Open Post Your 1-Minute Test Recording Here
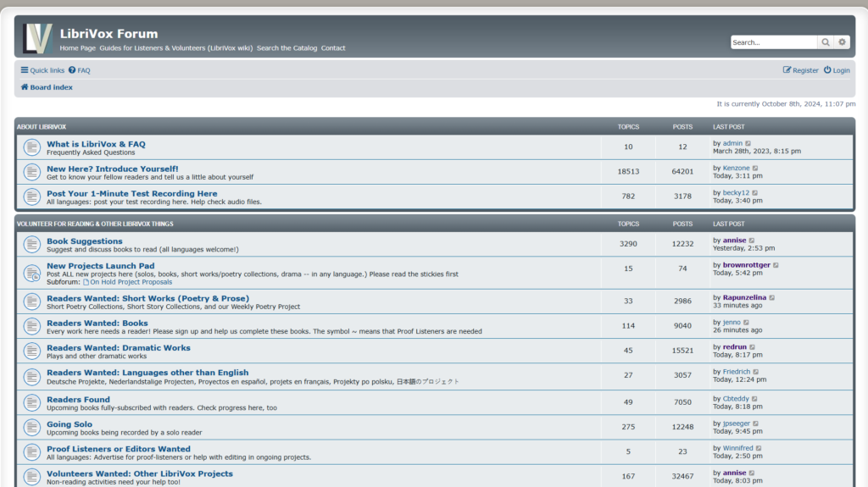This screenshot has width=868, height=487. pos(131,194)
